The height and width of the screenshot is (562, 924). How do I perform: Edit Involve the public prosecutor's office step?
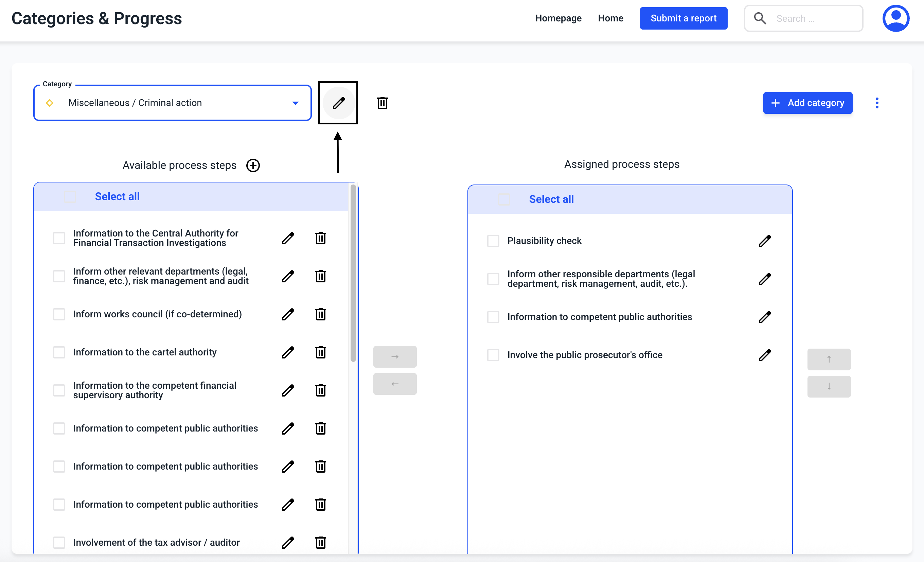(764, 355)
